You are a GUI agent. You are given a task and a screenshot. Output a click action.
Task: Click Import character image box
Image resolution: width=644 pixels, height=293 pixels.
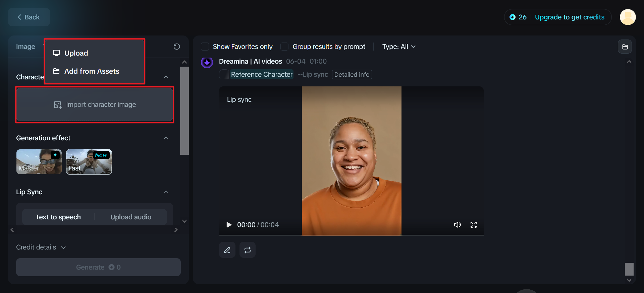click(95, 105)
